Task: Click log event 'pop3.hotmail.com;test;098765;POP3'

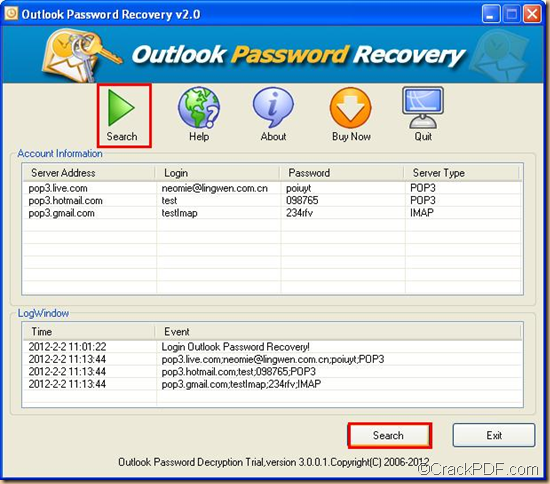Action: tap(239, 372)
